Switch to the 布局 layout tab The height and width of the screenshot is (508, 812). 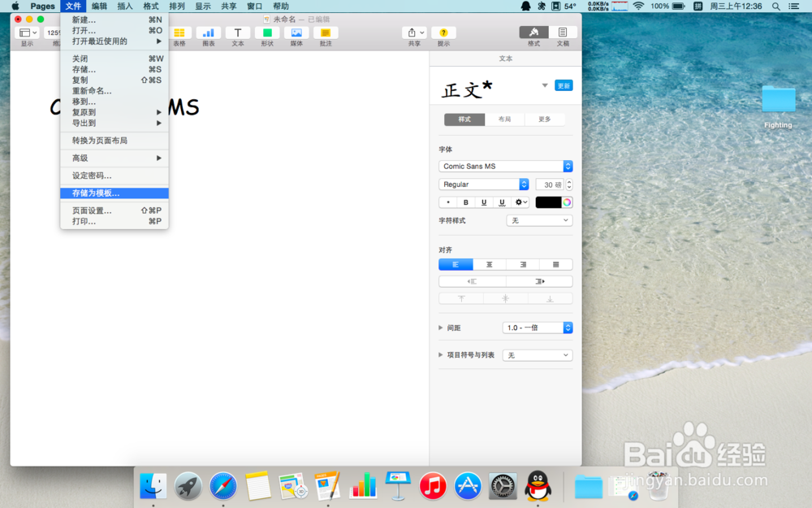(x=504, y=119)
